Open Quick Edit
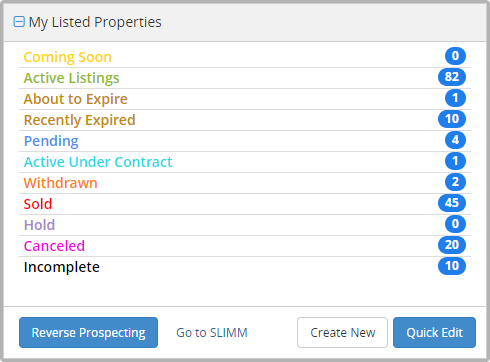490x362 pixels. click(x=434, y=332)
